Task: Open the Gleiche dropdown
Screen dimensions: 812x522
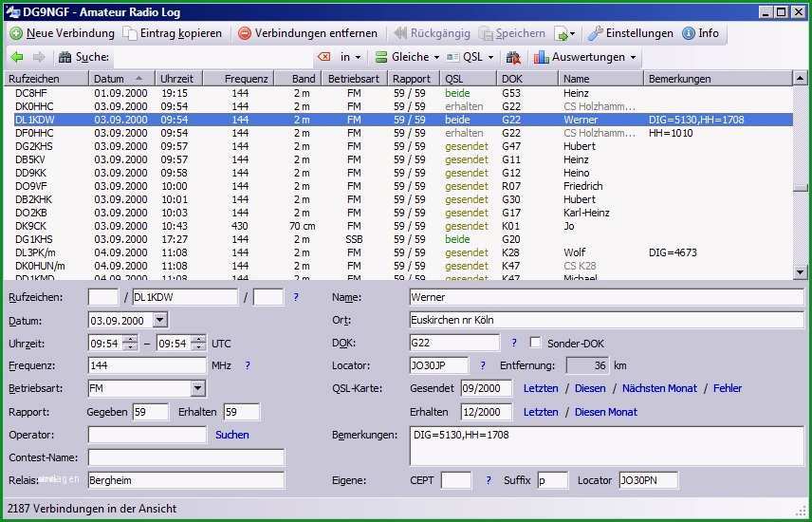Action: [x=407, y=57]
